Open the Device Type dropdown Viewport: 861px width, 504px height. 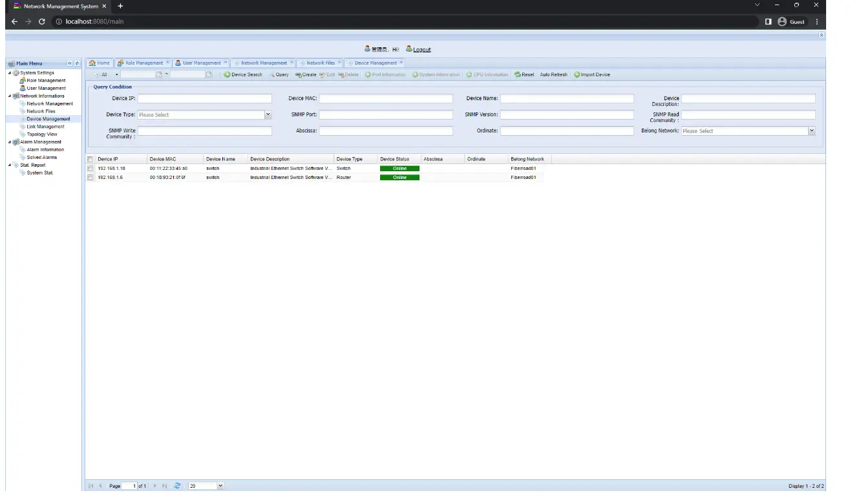point(268,114)
